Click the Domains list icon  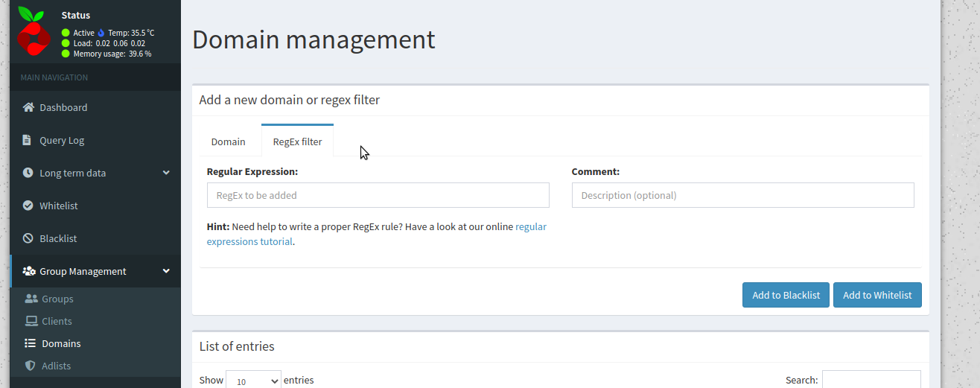[31, 343]
